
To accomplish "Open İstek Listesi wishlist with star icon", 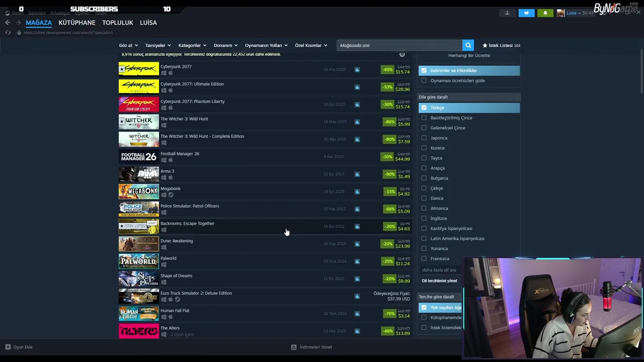I will point(501,45).
